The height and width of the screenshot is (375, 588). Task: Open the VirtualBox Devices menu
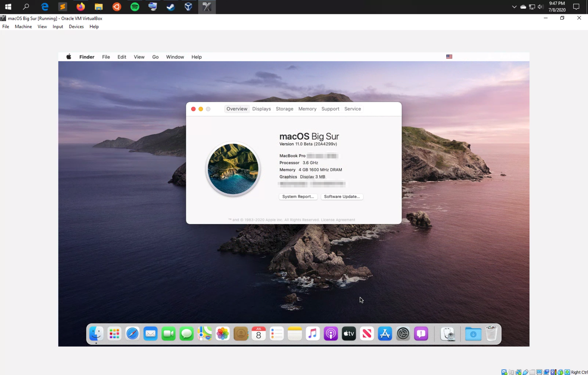click(x=76, y=26)
